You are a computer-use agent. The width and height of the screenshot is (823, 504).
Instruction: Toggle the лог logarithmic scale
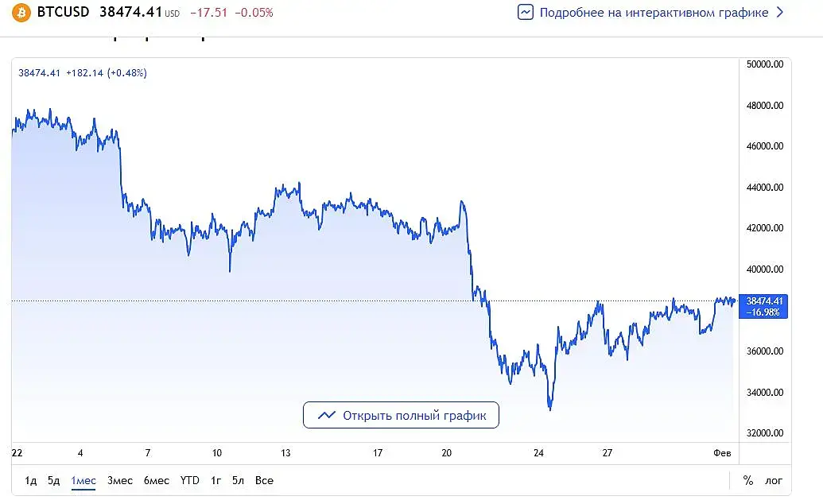pyautogui.click(x=774, y=480)
